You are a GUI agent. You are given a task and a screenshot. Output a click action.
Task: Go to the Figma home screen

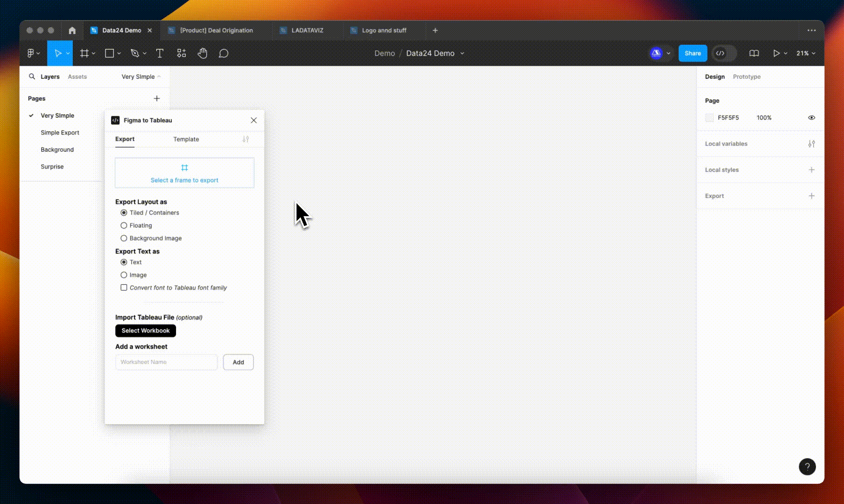[72, 30]
